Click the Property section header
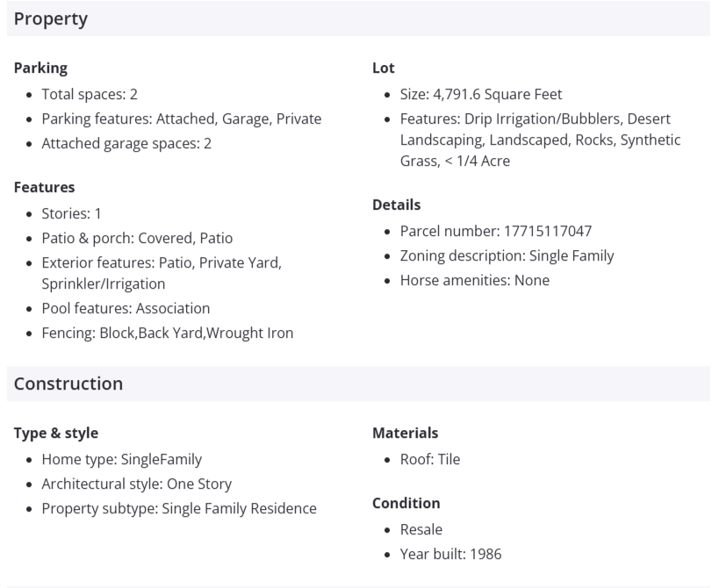The width and height of the screenshot is (719, 588). click(51, 18)
